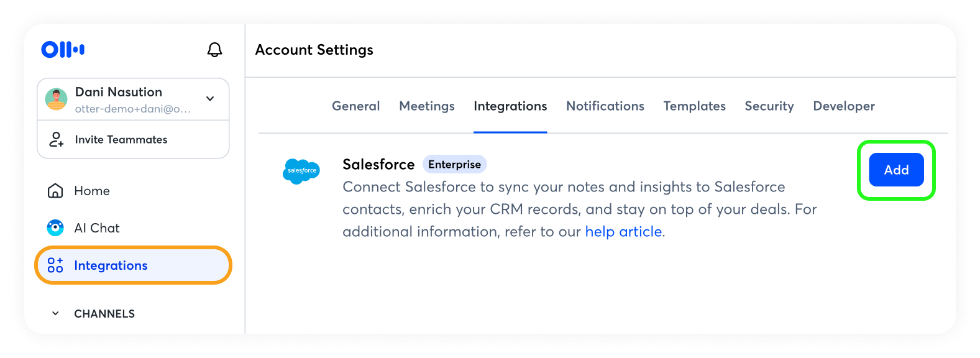Open notifications bell
This screenshot has width=980, height=358.
click(x=214, y=50)
